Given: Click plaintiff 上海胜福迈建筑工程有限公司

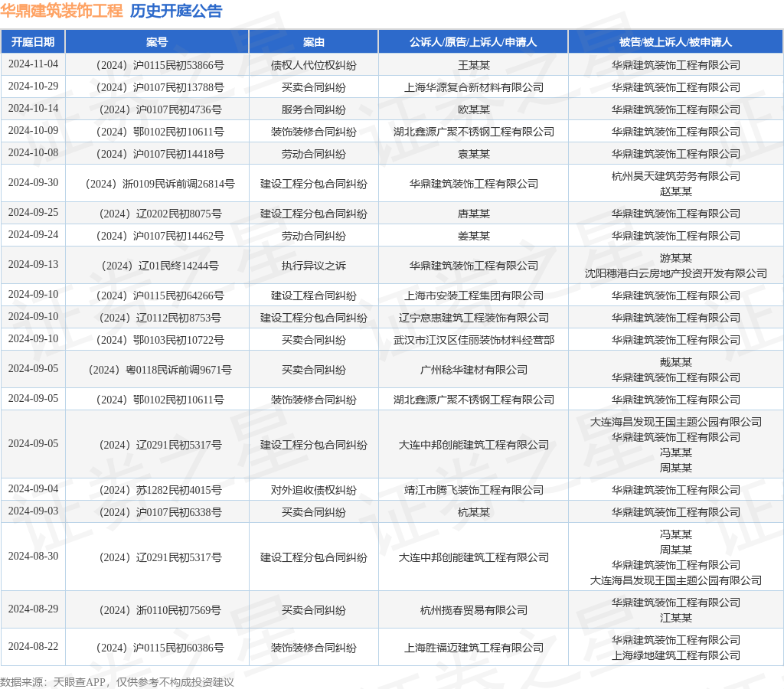Looking at the screenshot, I should [473, 648].
